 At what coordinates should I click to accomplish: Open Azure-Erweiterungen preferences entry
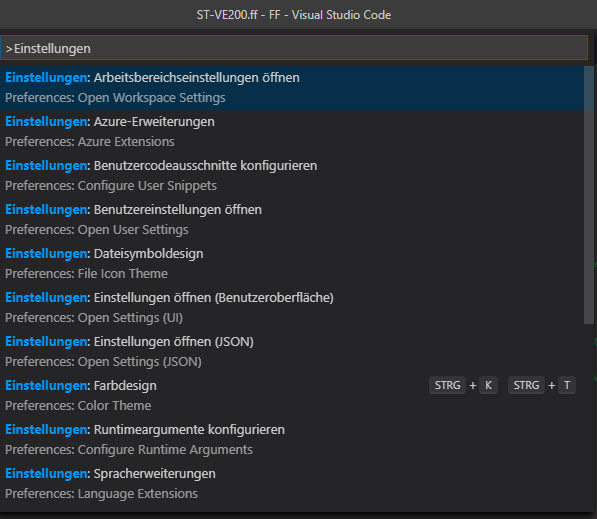(x=292, y=132)
